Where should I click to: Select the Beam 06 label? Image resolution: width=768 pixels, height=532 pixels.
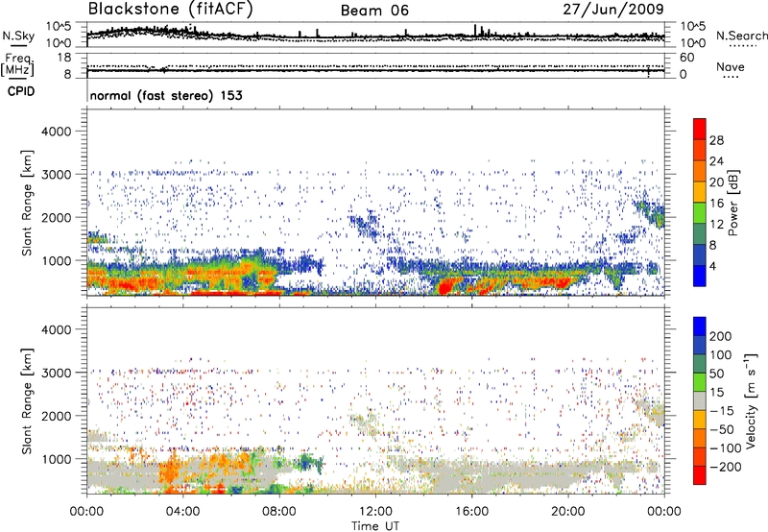point(374,11)
